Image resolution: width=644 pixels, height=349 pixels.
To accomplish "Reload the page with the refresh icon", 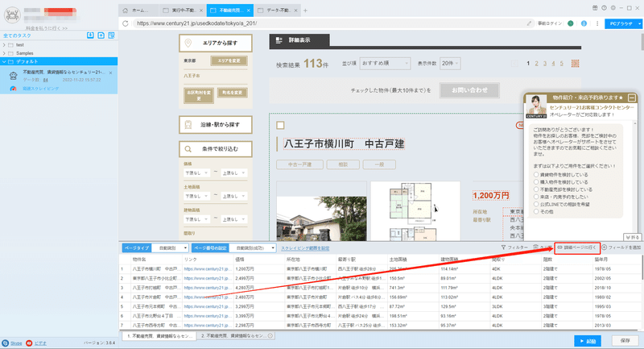I will coord(126,23).
